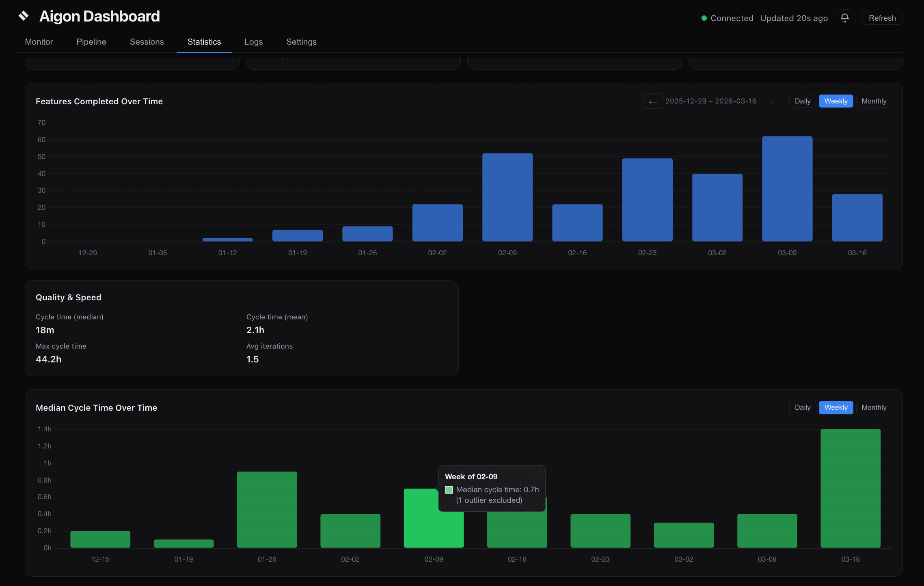
Task: Click the 03-09 bar in the Features Completed chart
Action: tap(787, 189)
